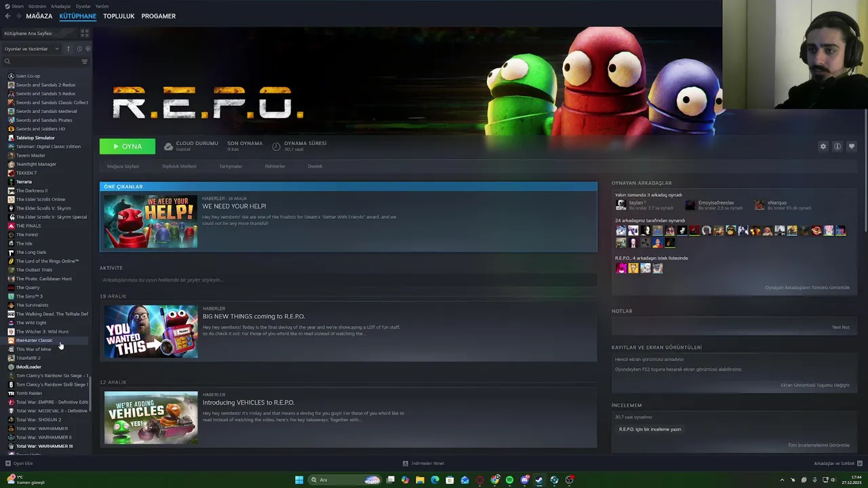Write a review for R.E.P.O. button

click(650, 429)
